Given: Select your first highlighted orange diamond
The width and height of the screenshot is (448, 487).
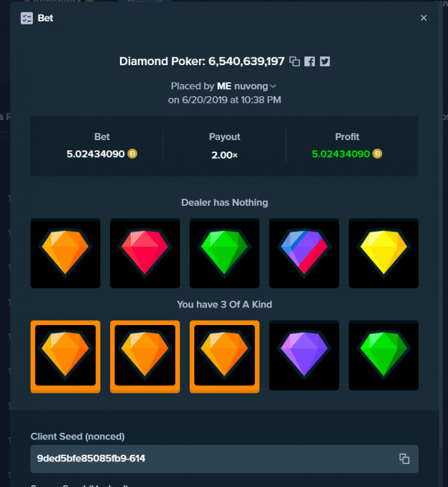Looking at the screenshot, I should (65, 357).
